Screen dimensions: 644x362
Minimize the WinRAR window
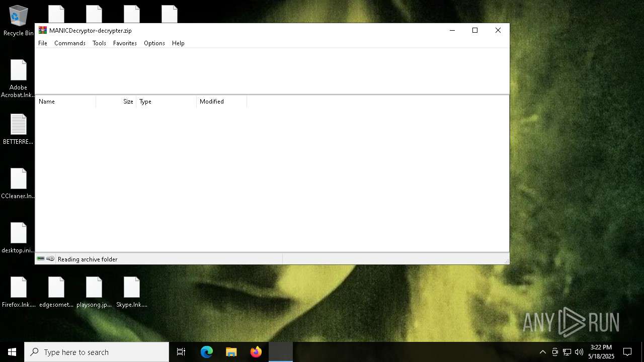point(452,30)
